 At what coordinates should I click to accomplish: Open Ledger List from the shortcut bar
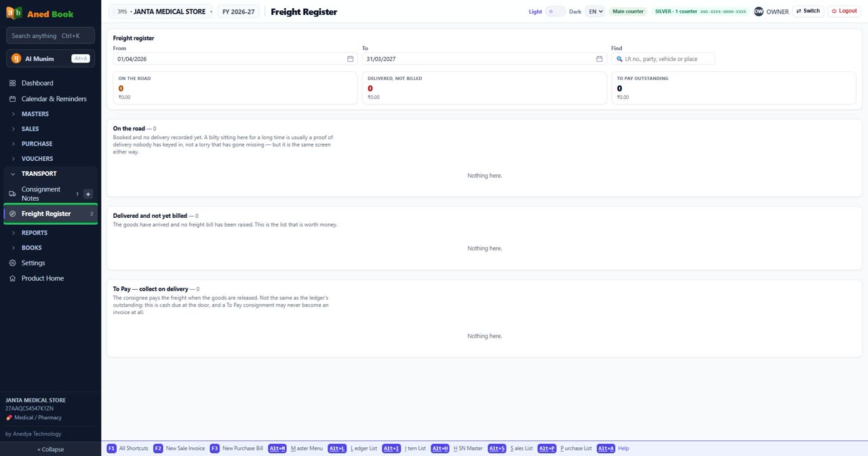point(353,449)
